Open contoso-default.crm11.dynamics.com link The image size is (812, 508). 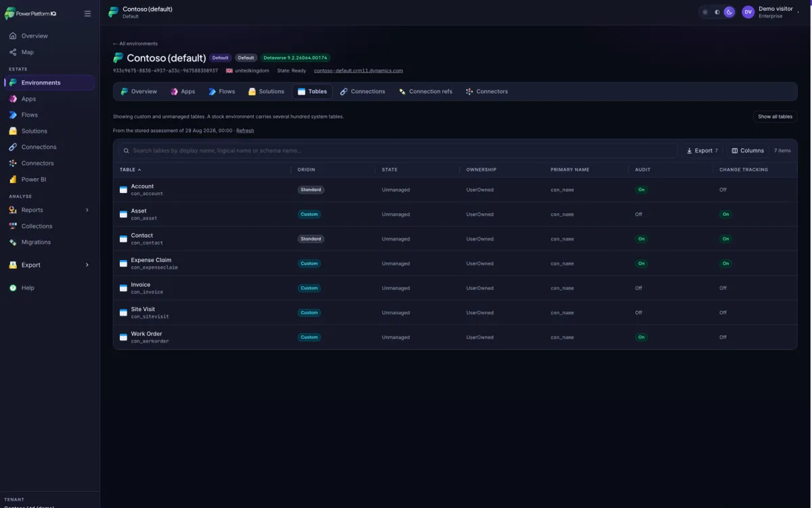[359, 70]
